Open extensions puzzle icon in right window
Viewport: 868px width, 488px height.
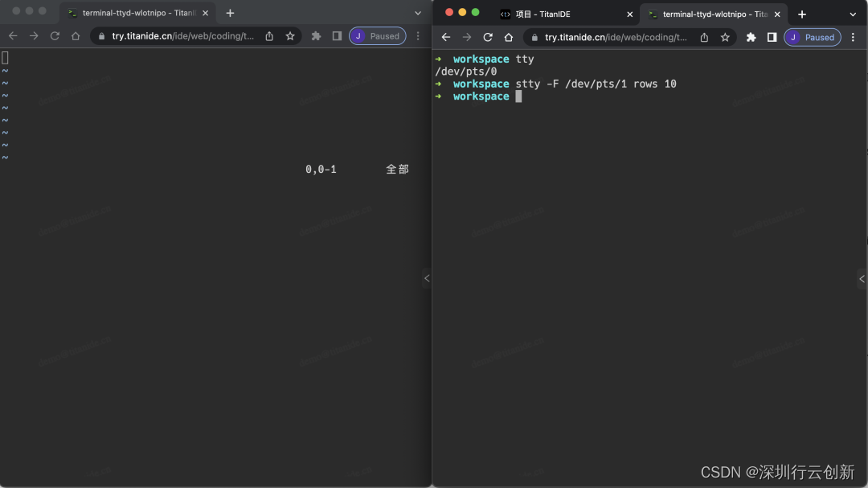(x=751, y=37)
